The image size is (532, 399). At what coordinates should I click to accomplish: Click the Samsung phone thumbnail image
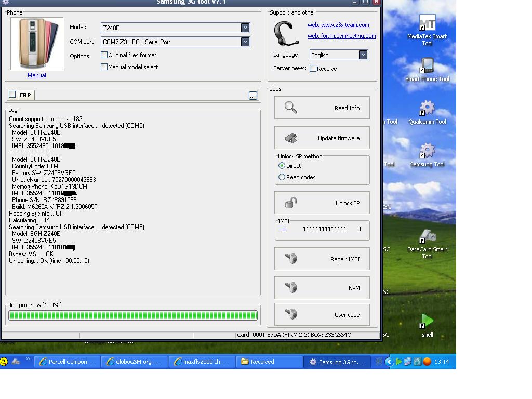(x=37, y=44)
